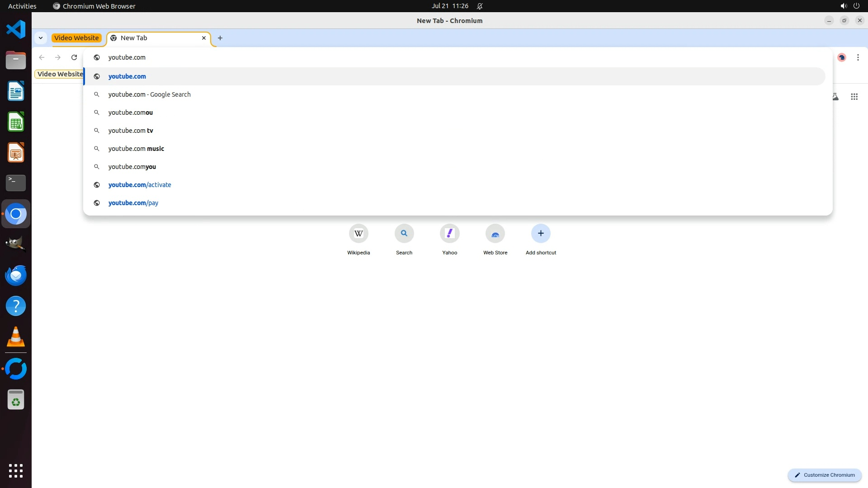Open the tab search dropdown arrow
Viewport: 868px width, 488px height.
click(41, 38)
